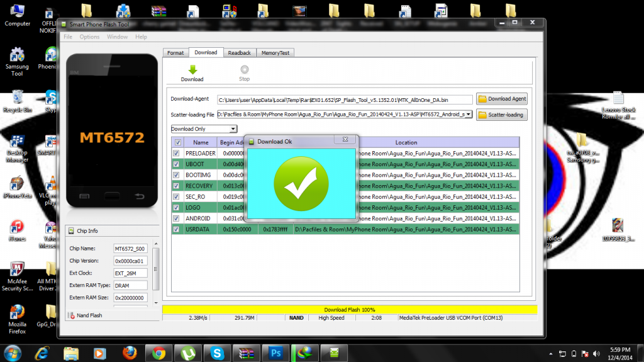Uncheck the PRELOADER partition checkbox

(x=176, y=153)
